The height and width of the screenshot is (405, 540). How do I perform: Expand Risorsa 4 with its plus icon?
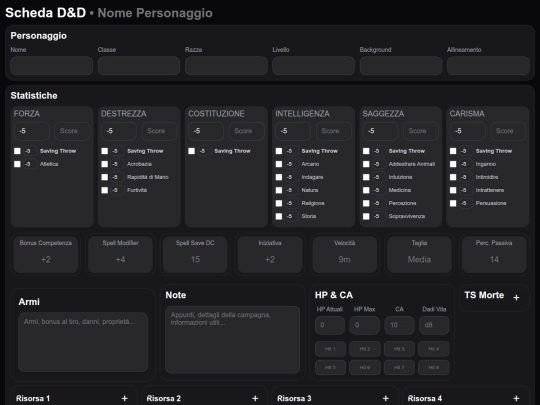516,398
